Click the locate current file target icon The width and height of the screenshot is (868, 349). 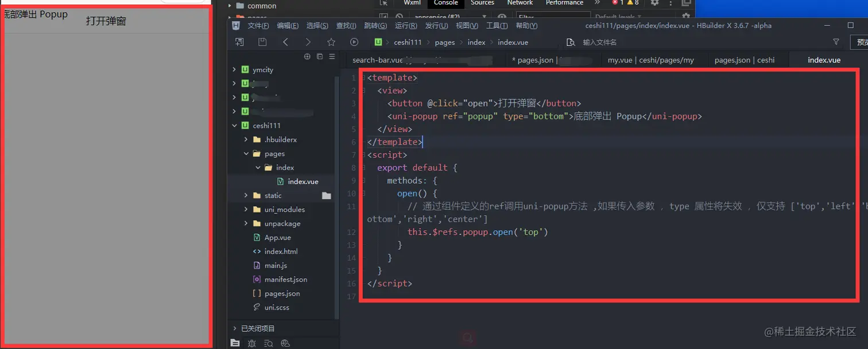coord(307,56)
